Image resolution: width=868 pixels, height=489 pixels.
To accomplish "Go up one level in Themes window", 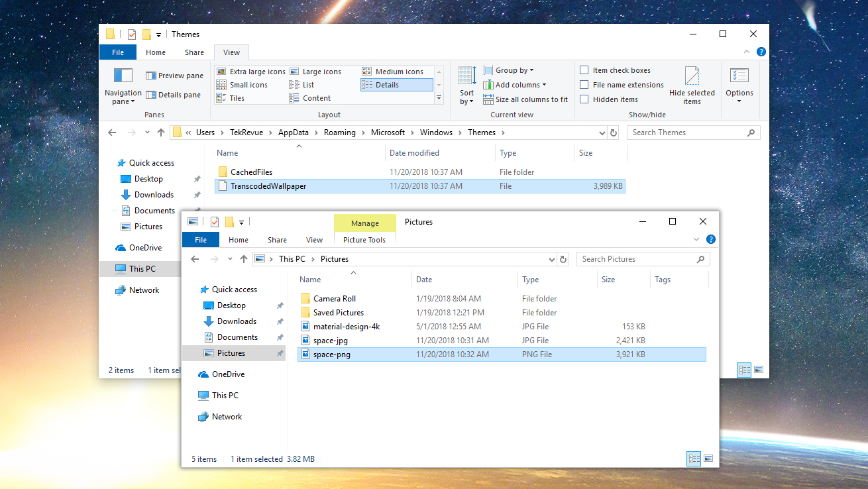I will click(161, 133).
